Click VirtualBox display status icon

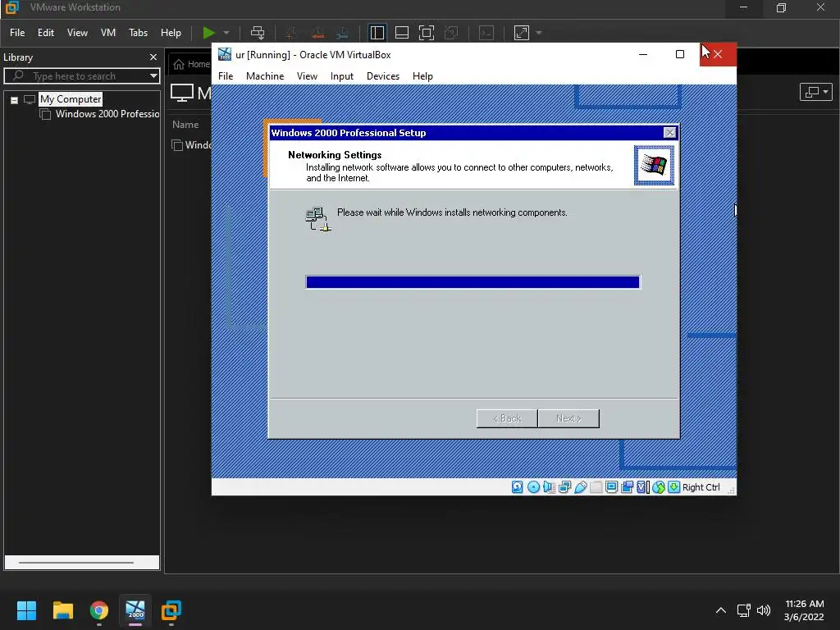tap(611, 487)
